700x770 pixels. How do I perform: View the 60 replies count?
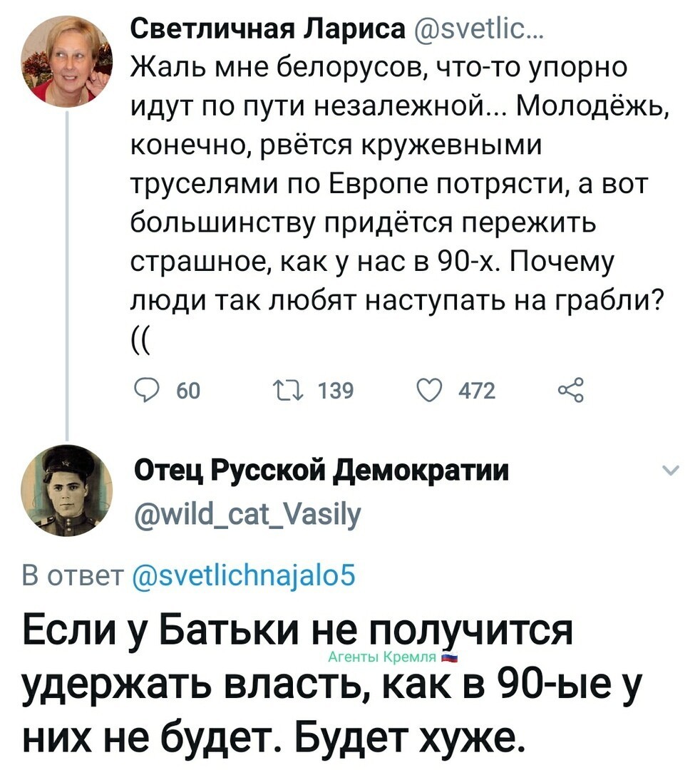click(188, 391)
